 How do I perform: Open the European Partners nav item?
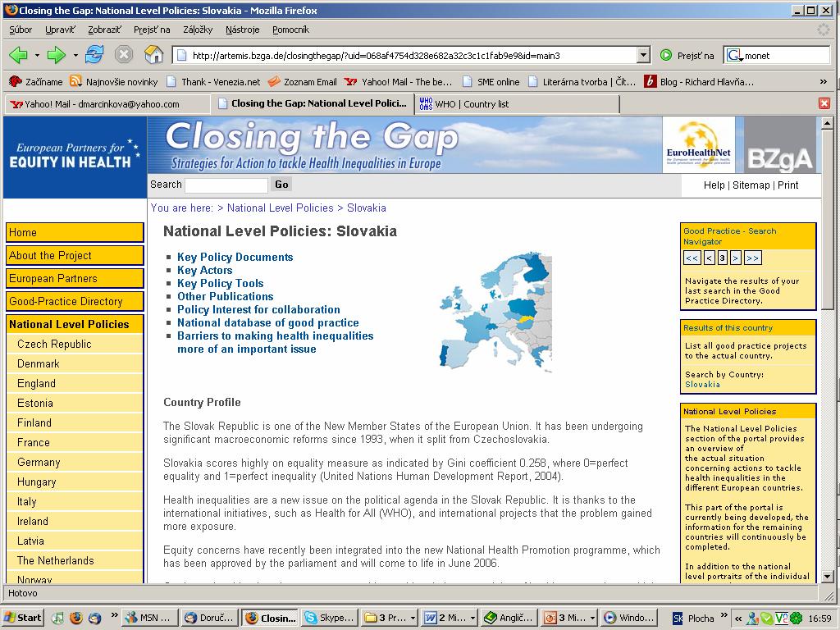tap(75, 279)
